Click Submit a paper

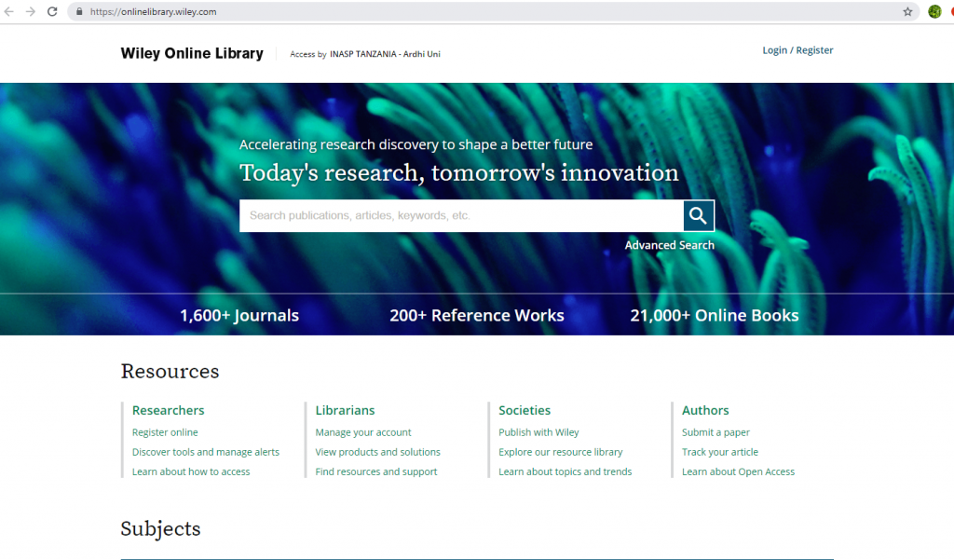pos(715,432)
